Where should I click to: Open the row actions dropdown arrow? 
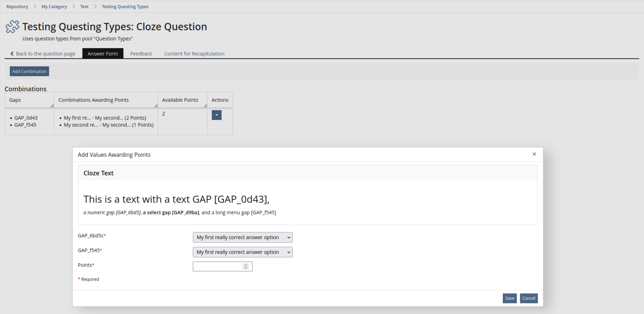tap(216, 115)
